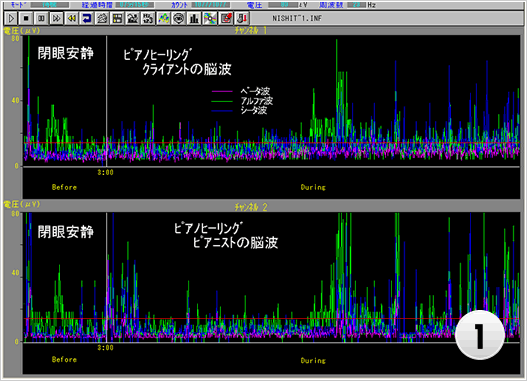Click the シータ波 legend label
527x381 pixels.
click(x=254, y=110)
